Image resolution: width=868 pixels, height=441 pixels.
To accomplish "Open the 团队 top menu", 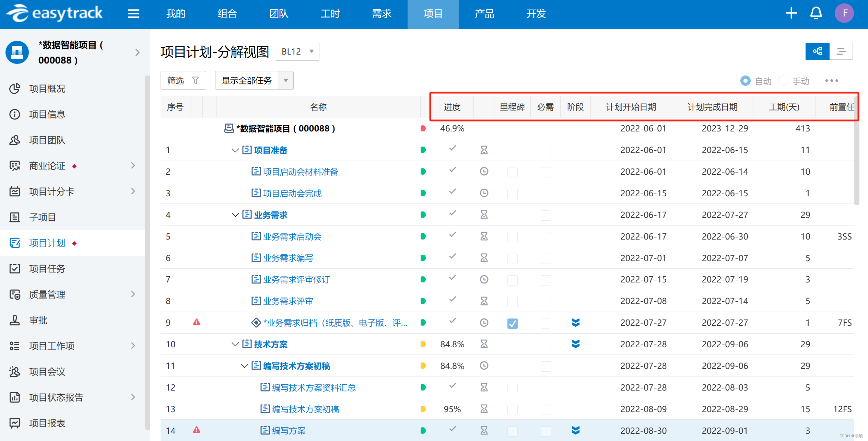I will (x=279, y=14).
